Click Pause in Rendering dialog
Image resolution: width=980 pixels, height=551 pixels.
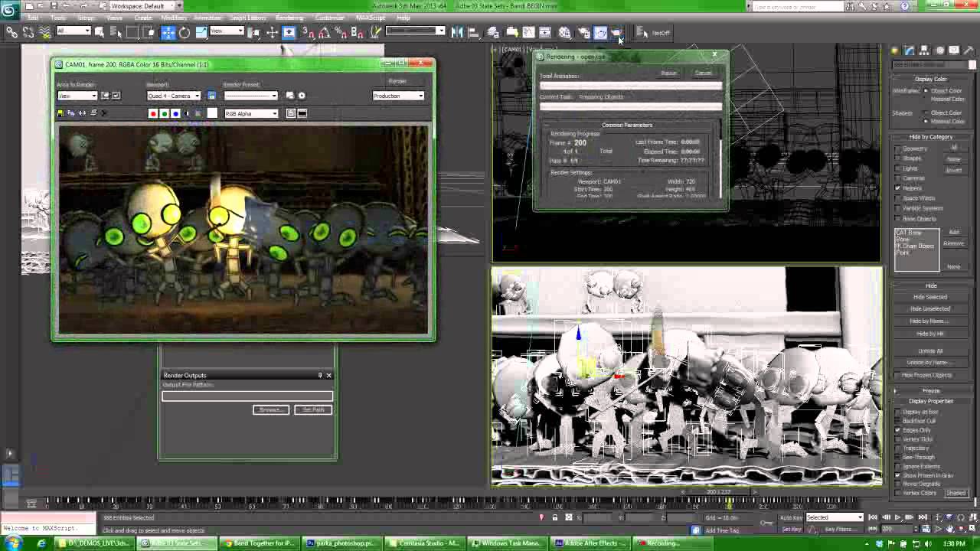668,73
